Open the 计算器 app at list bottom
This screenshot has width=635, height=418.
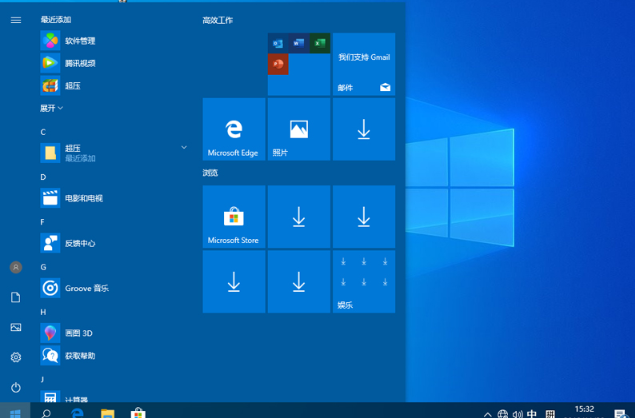click(113, 396)
